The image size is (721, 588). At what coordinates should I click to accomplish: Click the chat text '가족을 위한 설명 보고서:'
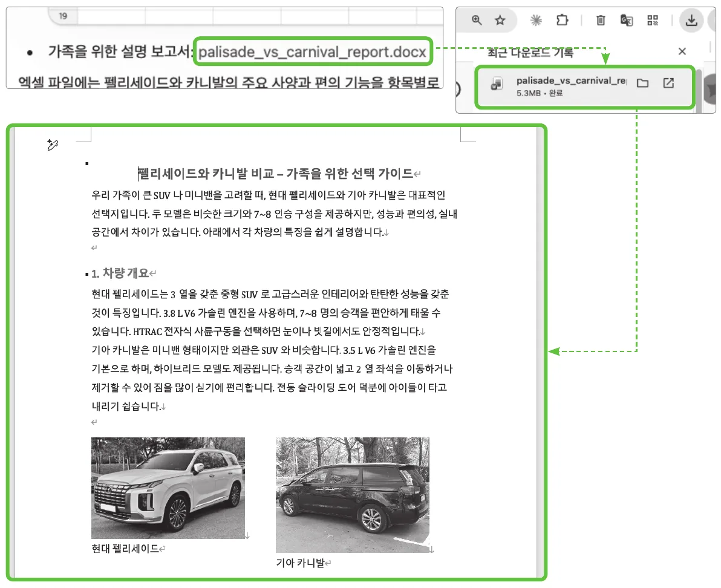tap(120, 51)
